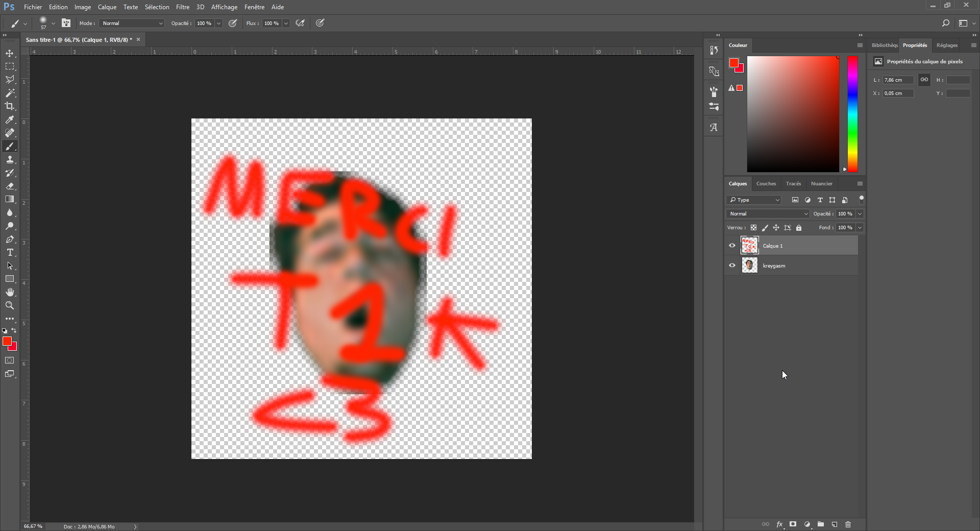
Task: Change the screen mode
Action: pos(10,374)
